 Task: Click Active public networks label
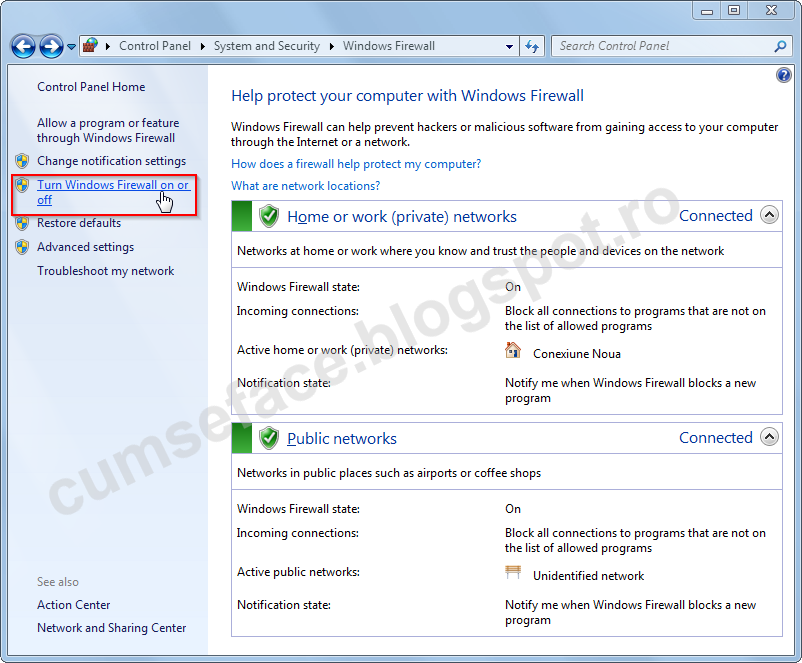click(x=298, y=572)
